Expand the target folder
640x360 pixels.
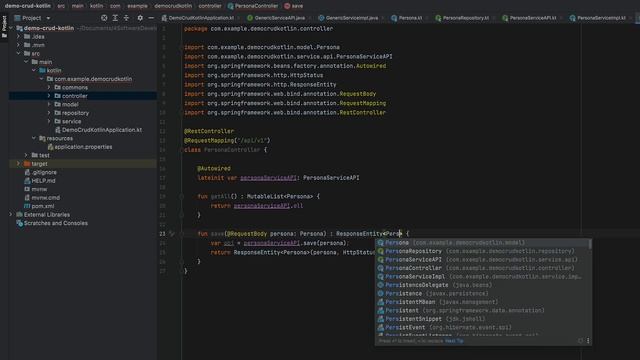click(18, 164)
